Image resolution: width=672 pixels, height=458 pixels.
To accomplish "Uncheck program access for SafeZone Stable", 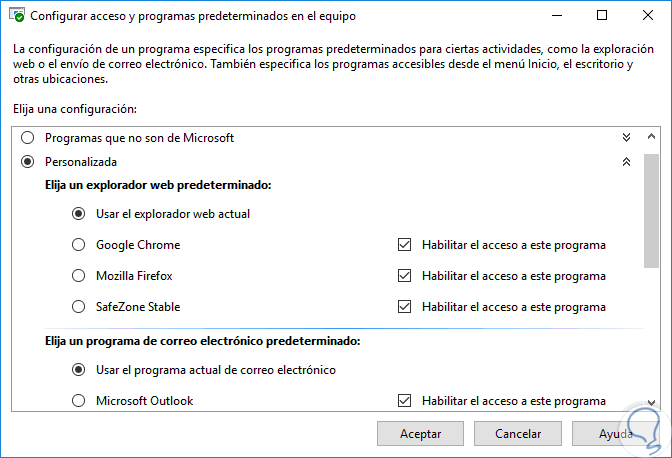I will coord(404,307).
